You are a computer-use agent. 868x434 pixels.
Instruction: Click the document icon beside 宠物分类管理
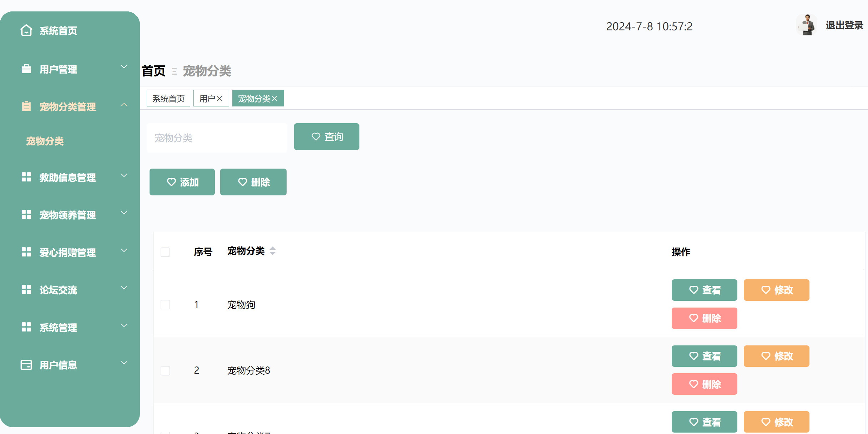tap(26, 106)
